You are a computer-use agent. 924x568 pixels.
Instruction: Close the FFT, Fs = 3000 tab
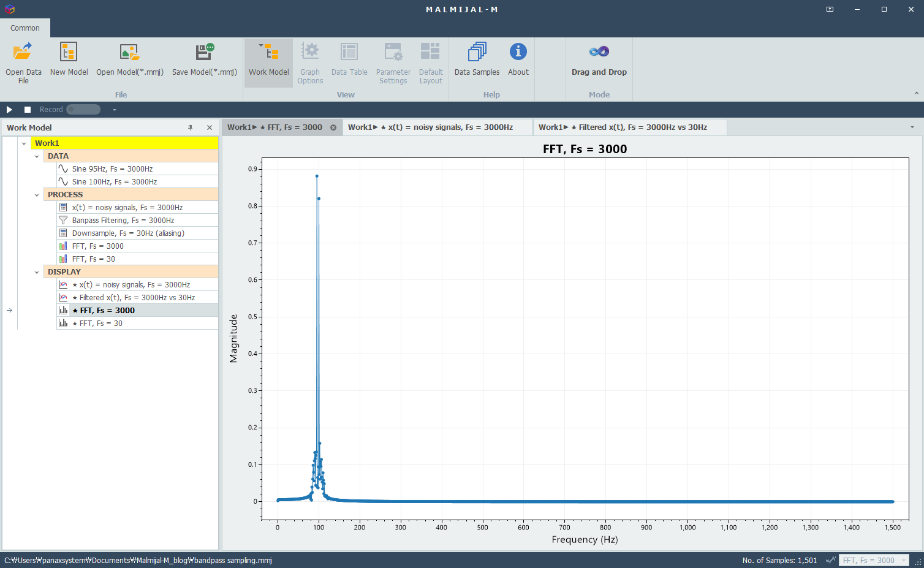[x=333, y=127]
